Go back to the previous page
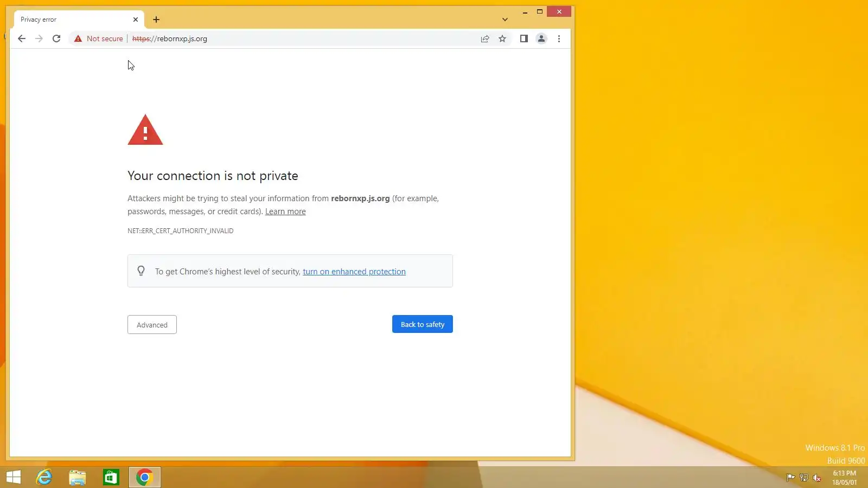 click(x=22, y=38)
